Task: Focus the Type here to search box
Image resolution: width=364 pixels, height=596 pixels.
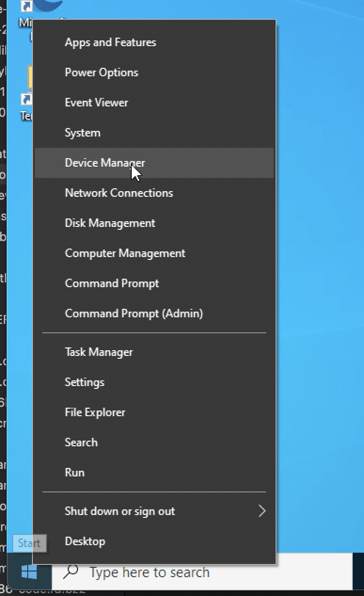Action: pos(202,572)
